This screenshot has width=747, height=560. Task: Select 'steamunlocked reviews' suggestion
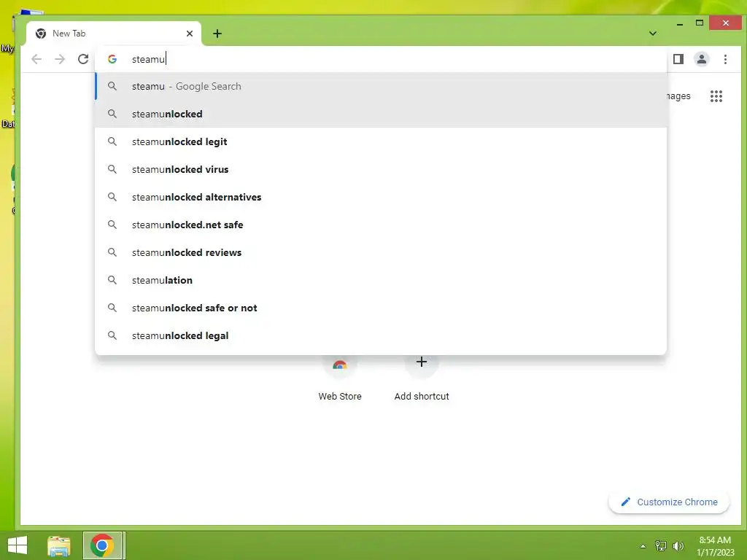pyautogui.click(x=381, y=252)
